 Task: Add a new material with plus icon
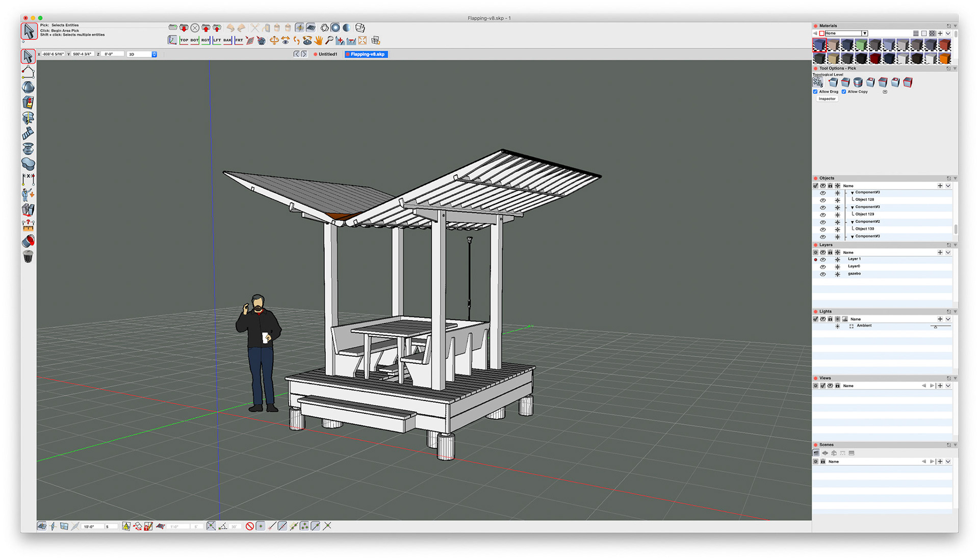(940, 33)
